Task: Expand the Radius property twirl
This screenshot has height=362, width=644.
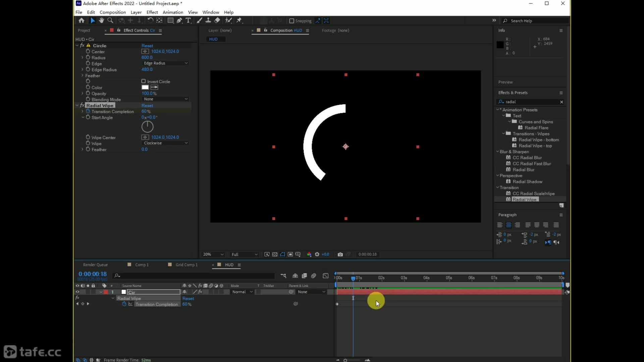Action: pos(83,57)
